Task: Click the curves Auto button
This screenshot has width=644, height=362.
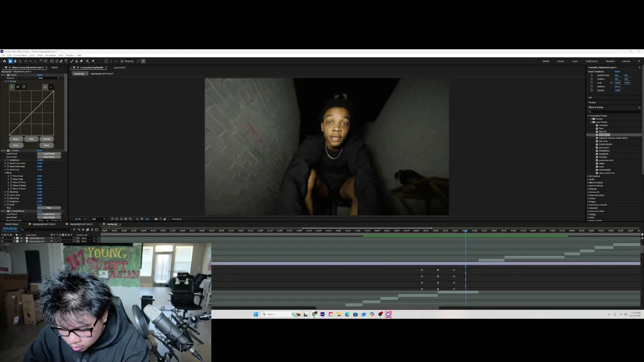Action: [31, 139]
